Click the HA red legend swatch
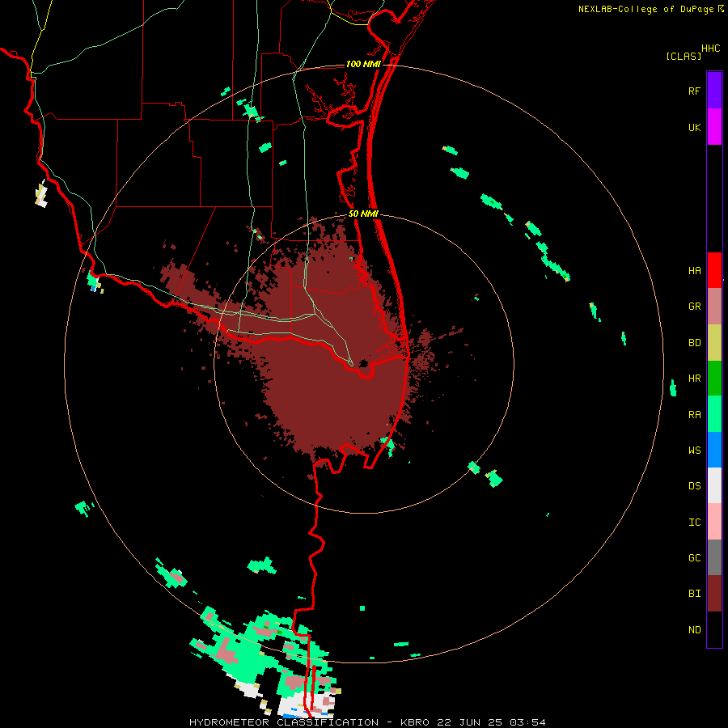Image resolution: width=728 pixels, height=728 pixels. click(x=714, y=270)
